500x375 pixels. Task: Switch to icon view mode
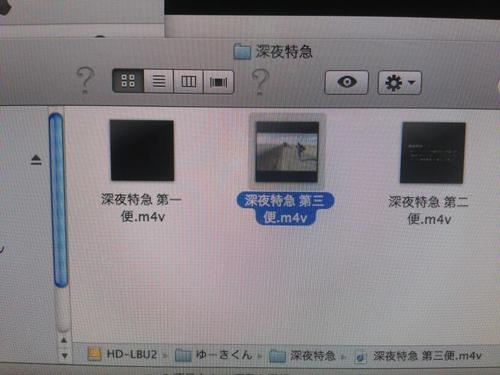click(128, 81)
